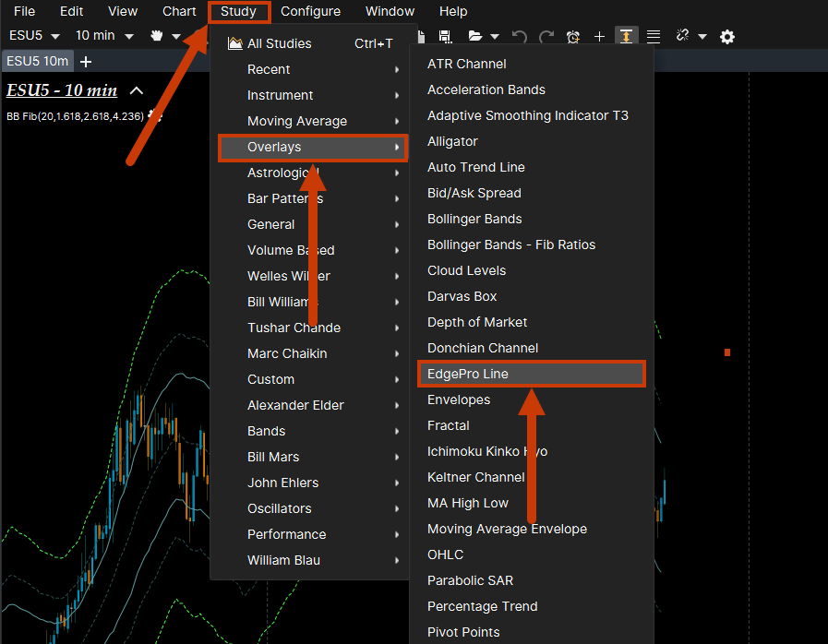
Task: Click the ESU5 - 10 min chart title
Action: click(62, 90)
